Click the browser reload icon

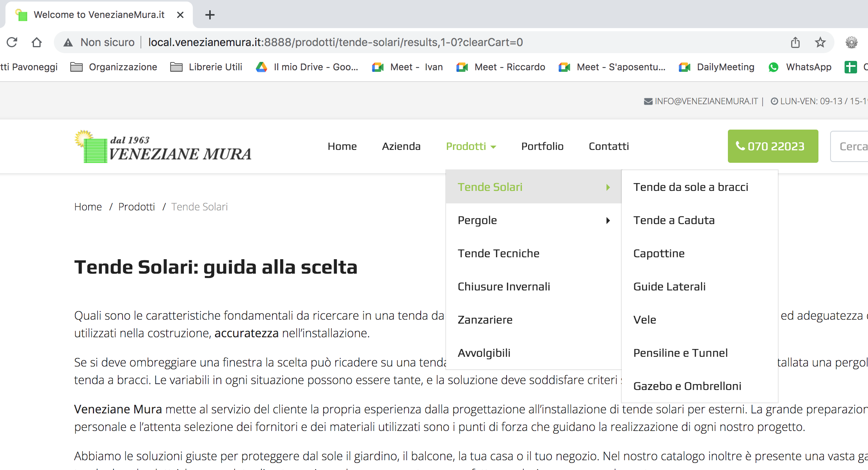pos(12,42)
